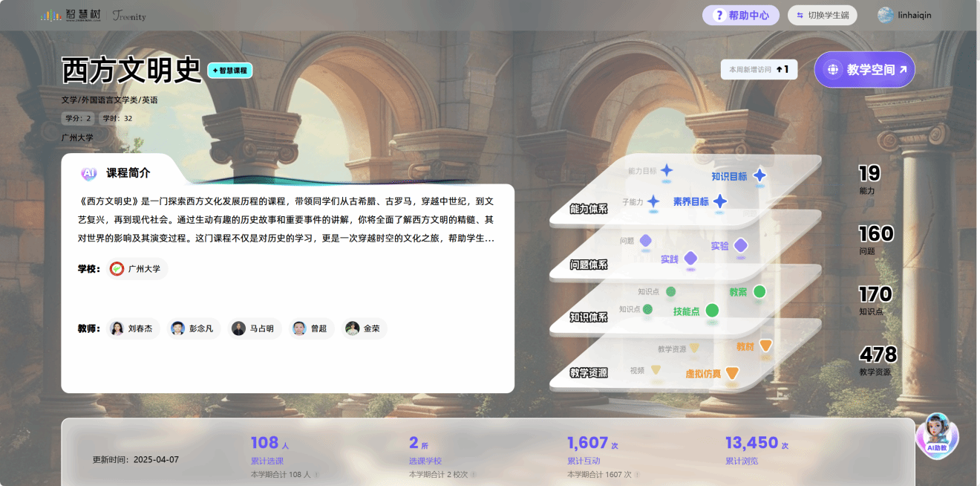
Task: Open the 教学空间 teaching space
Action: tap(864, 70)
